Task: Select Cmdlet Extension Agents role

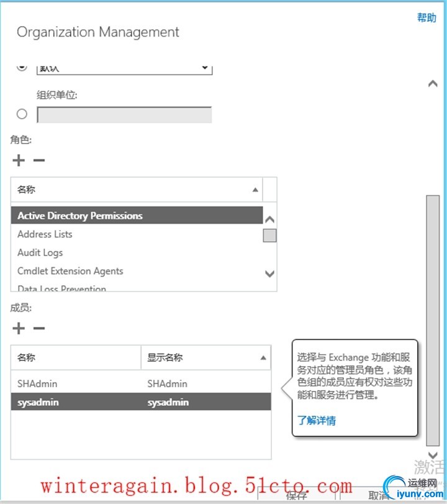Action: 70,271
